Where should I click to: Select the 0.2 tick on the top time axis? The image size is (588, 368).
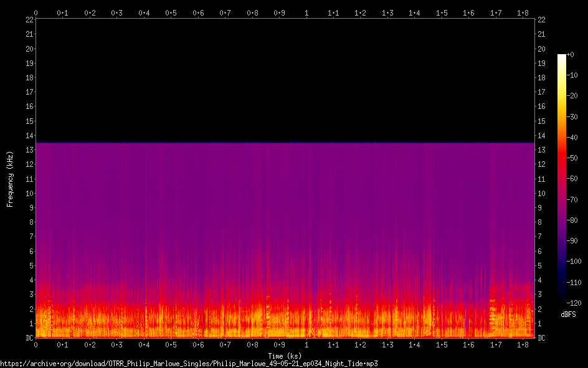(x=90, y=12)
